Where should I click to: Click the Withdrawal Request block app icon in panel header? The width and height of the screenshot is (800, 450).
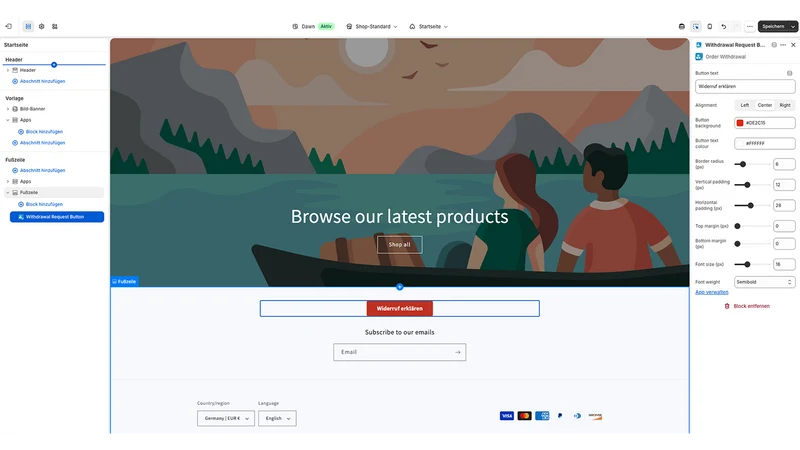(x=698, y=45)
